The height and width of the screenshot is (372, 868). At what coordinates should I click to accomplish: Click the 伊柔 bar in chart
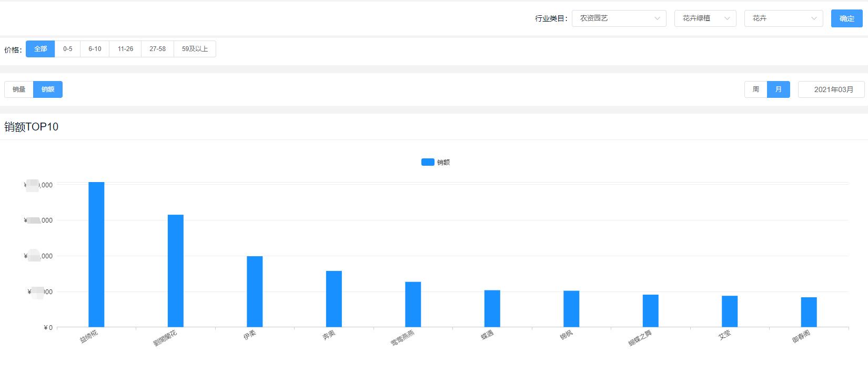tap(255, 291)
